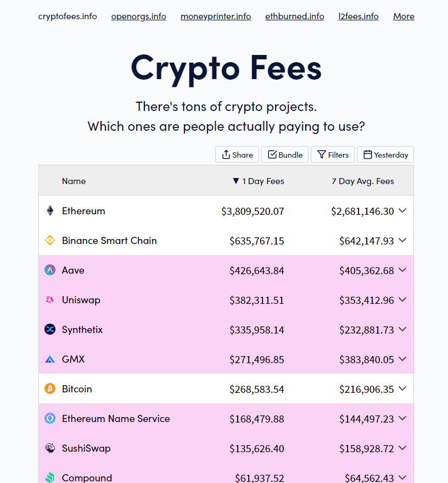Click the Bundle checkbox button
448x483 pixels.
[285, 154]
